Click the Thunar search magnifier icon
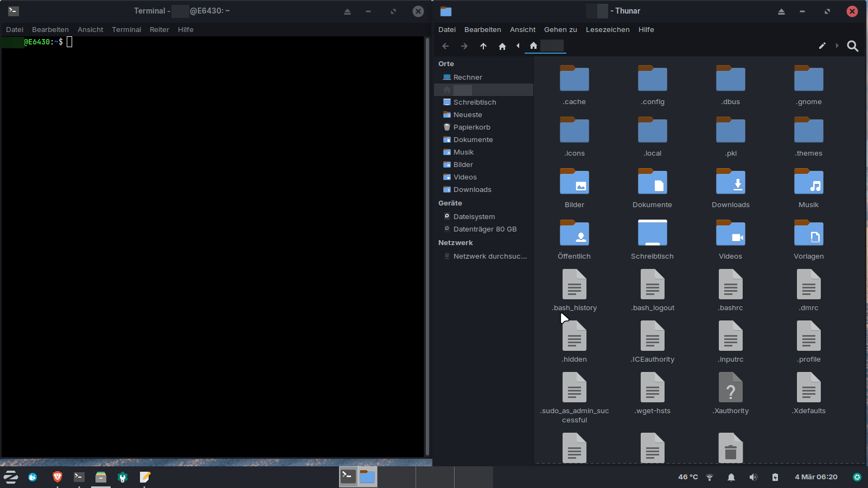The height and width of the screenshot is (488, 868). [852, 46]
